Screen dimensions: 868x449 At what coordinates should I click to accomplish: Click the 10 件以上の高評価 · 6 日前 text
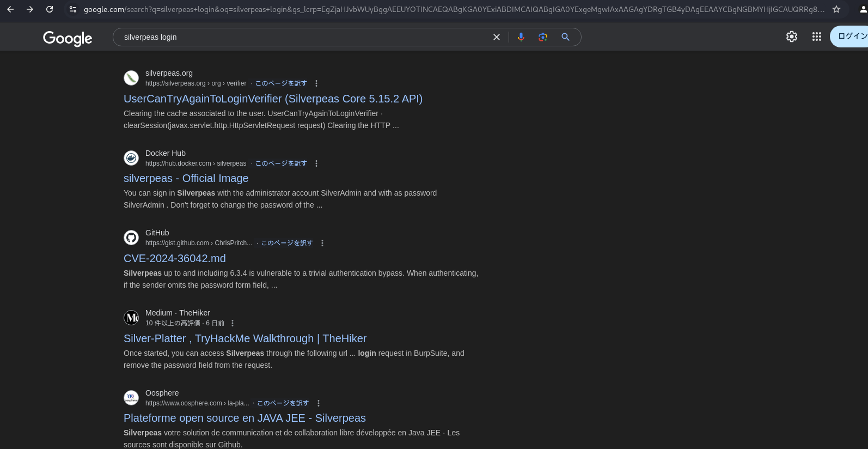[x=185, y=323]
